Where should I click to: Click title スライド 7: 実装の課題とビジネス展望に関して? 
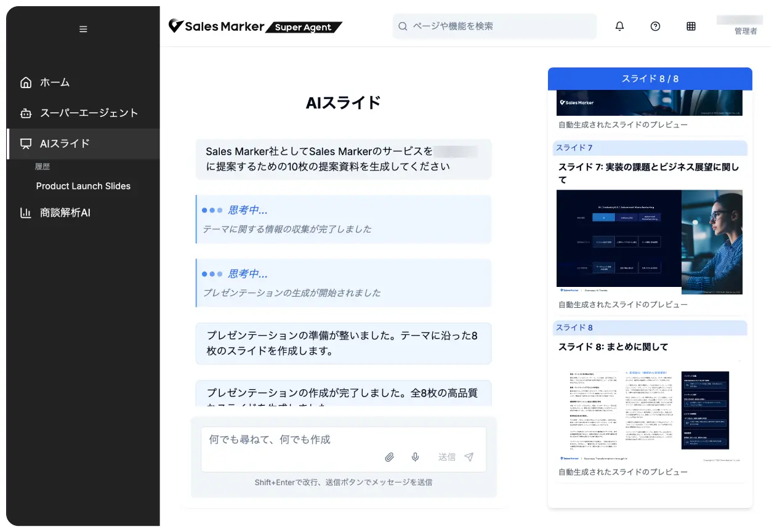[649, 173]
